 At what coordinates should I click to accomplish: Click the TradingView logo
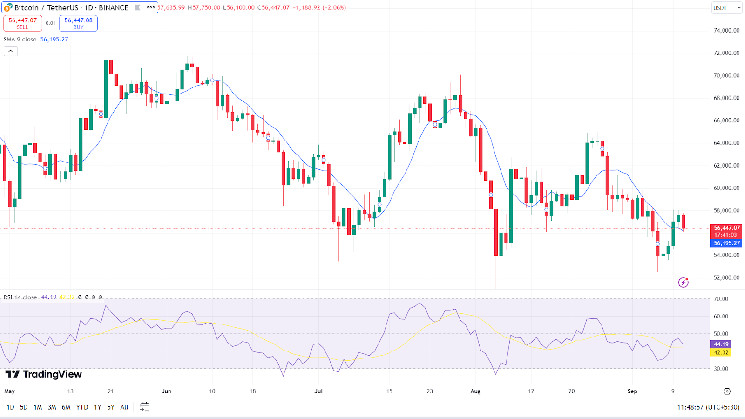[x=44, y=374]
